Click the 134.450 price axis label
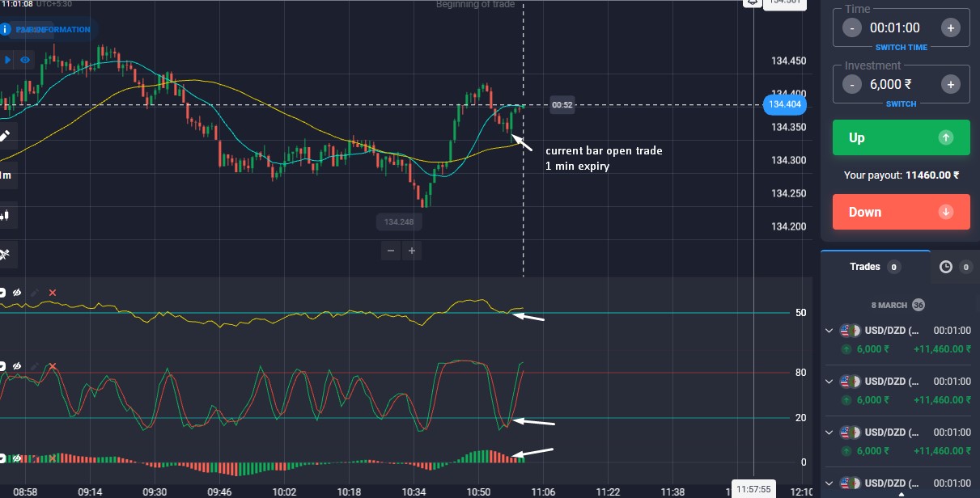The image size is (980, 498). [x=789, y=61]
